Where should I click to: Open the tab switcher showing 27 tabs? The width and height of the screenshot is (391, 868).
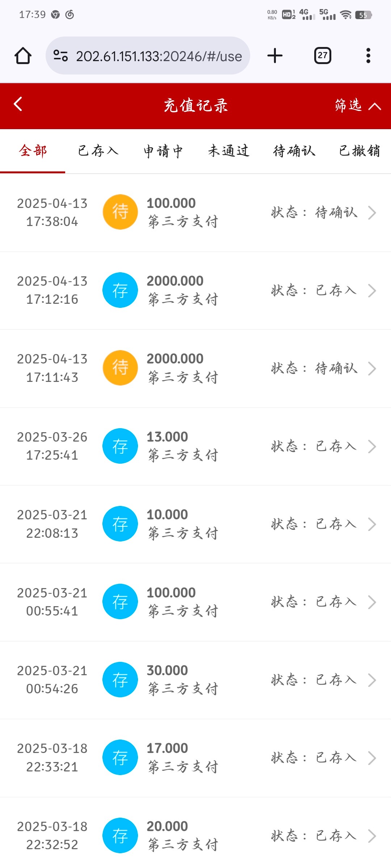322,56
